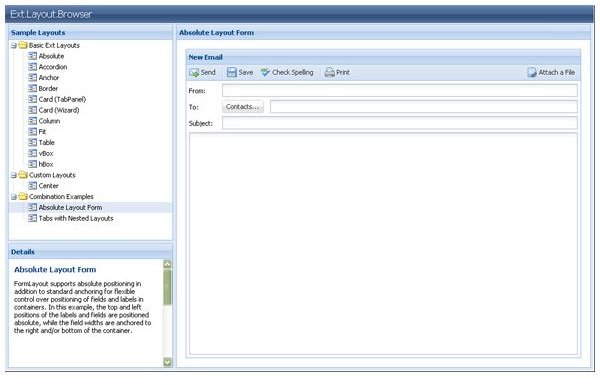Image resolution: width=600 pixels, height=385 pixels.
Task: Click the Basic Ext Layouts folder label
Action: 54,45
